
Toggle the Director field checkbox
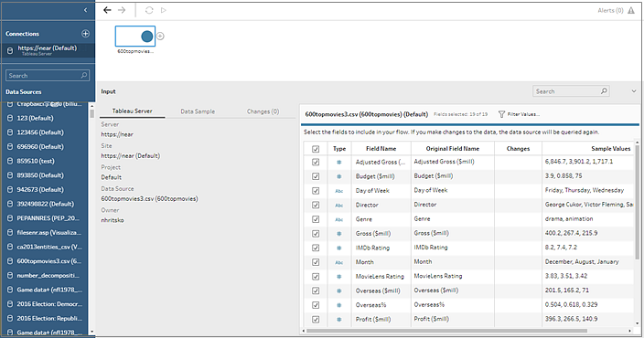(x=316, y=205)
